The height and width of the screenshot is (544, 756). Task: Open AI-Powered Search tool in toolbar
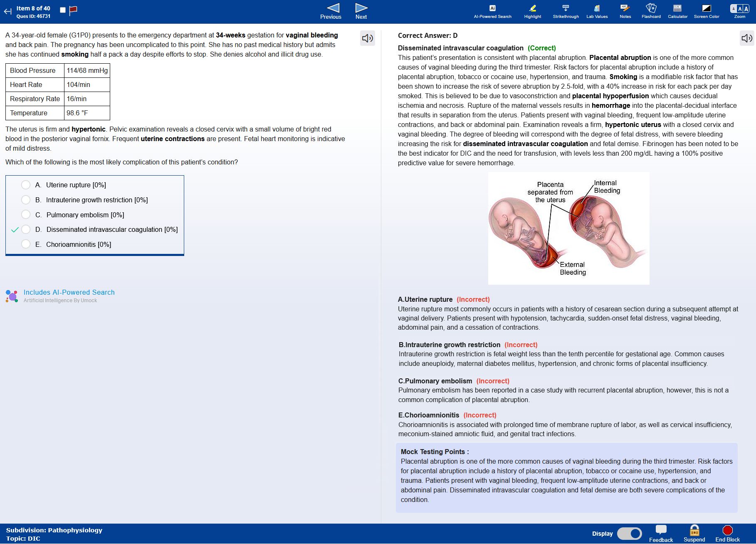[493, 12]
